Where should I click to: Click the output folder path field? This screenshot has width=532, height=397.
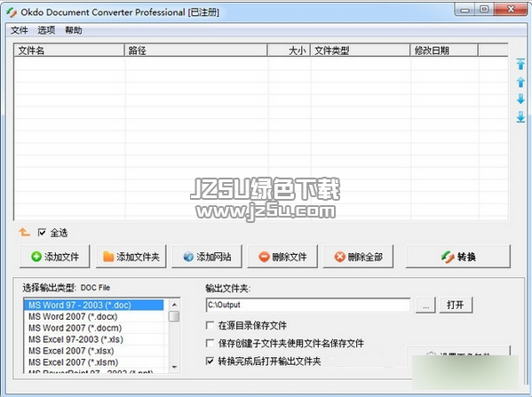pyautogui.click(x=307, y=305)
